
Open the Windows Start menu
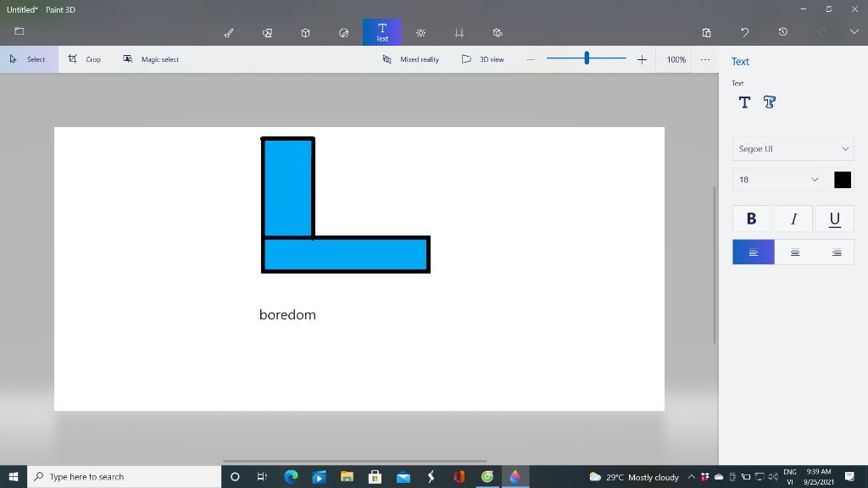pyautogui.click(x=14, y=476)
